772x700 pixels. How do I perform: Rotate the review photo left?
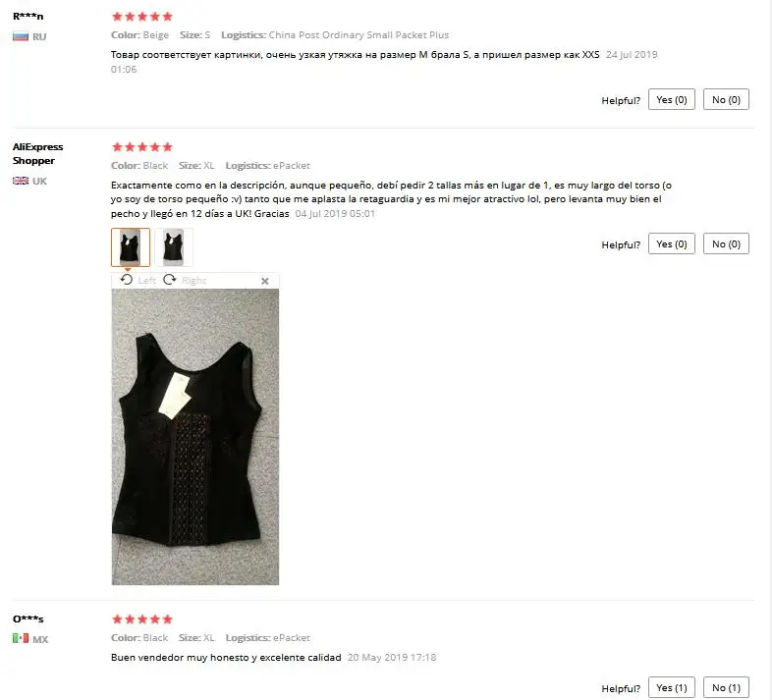[138, 280]
